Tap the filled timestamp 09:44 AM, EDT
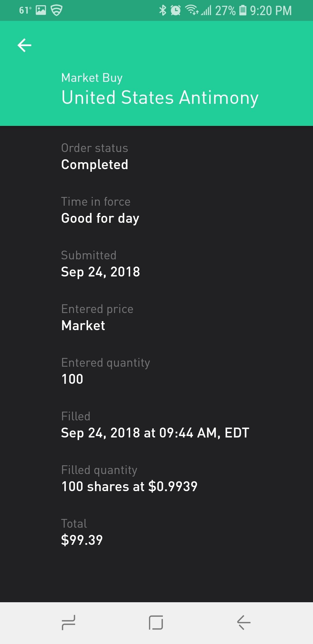Image resolution: width=313 pixels, height=644 pixels. coord(155,433)
